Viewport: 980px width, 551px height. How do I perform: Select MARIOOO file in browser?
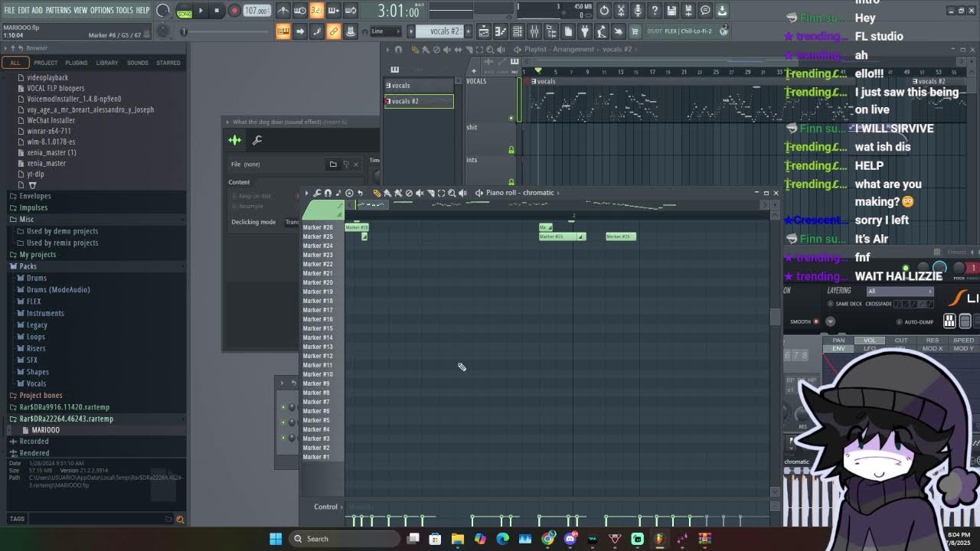pyautogui.click(x=45, y=430)
